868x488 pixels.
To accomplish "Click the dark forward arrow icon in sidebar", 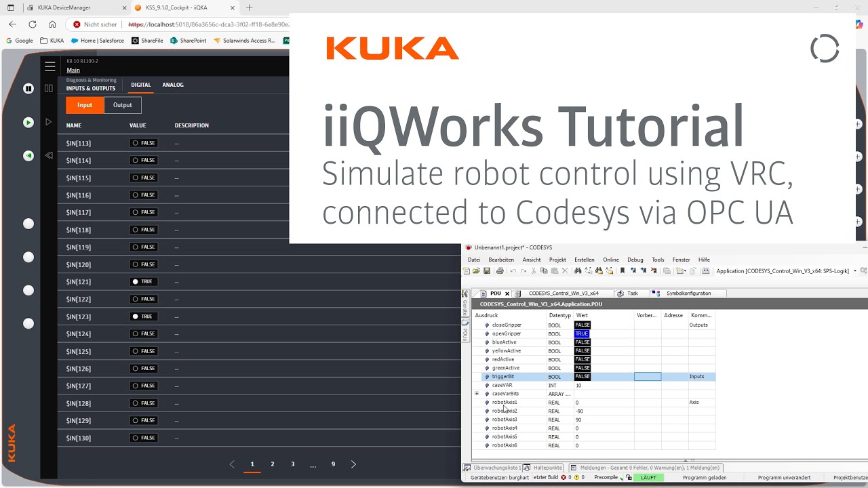I will pyautogui.click(x=49, y=122).
